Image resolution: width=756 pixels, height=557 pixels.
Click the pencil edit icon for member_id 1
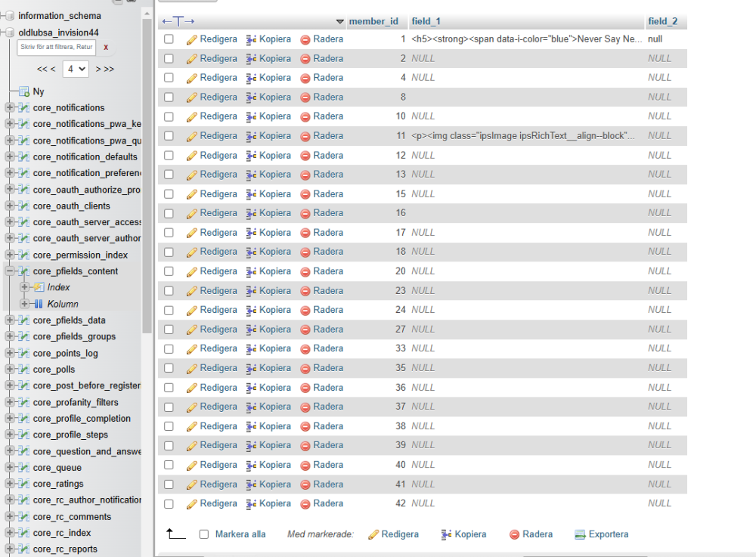(192, 39)
